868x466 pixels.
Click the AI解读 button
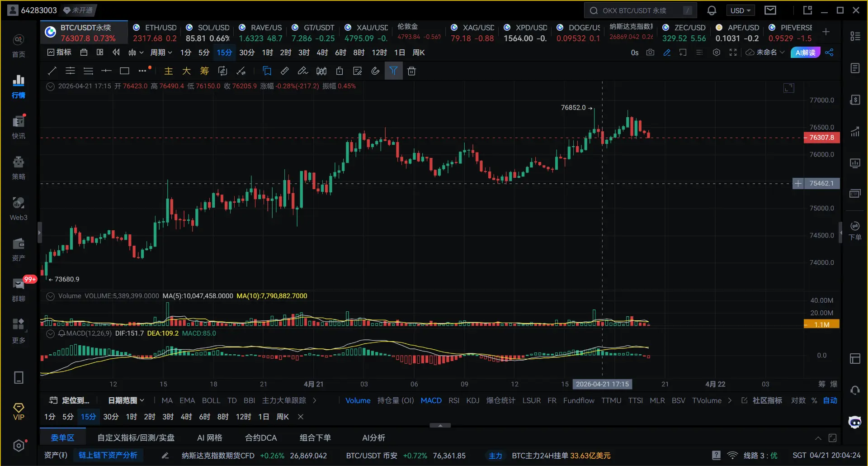point(806,52)
